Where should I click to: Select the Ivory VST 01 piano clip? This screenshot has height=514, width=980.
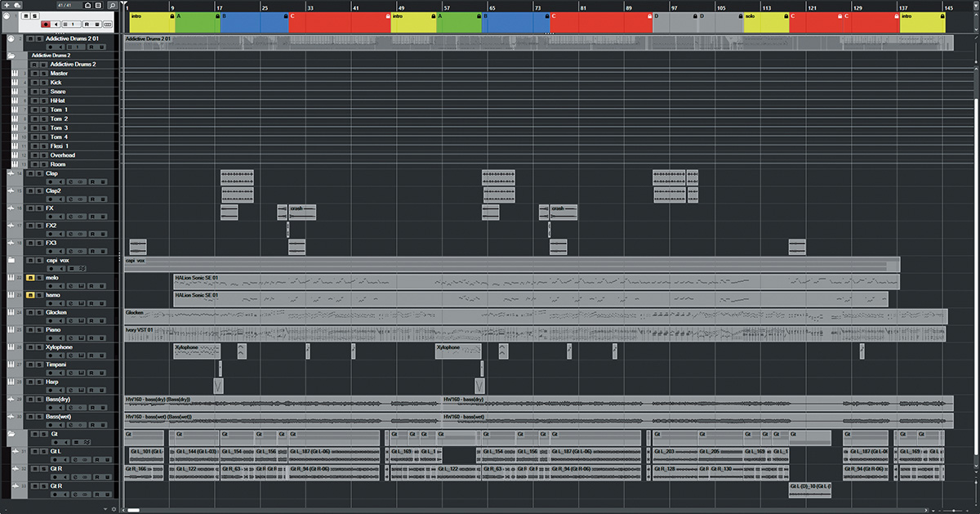(536, 333)
